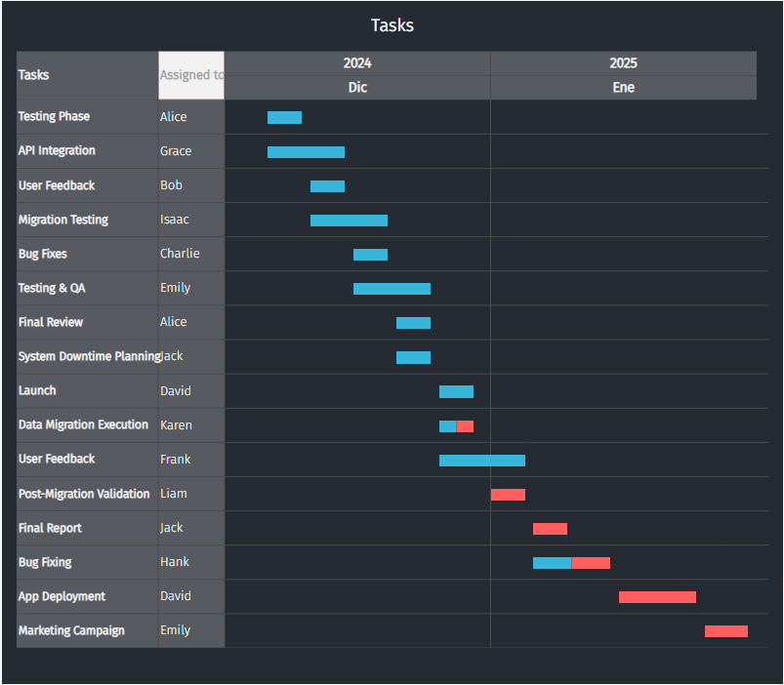Click the Launch task bar
This screenshot has height=685, width=784.
tap(457, 391)
